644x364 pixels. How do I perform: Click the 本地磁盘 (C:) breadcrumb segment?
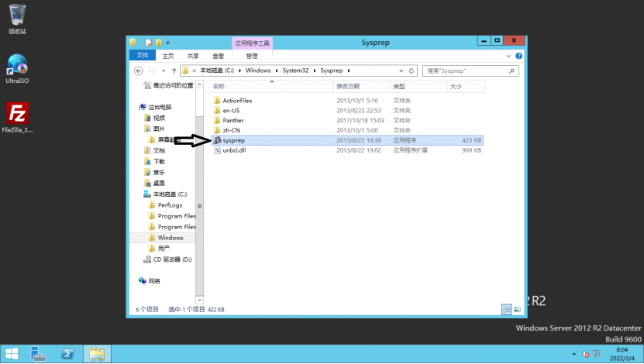click(217, 70)
